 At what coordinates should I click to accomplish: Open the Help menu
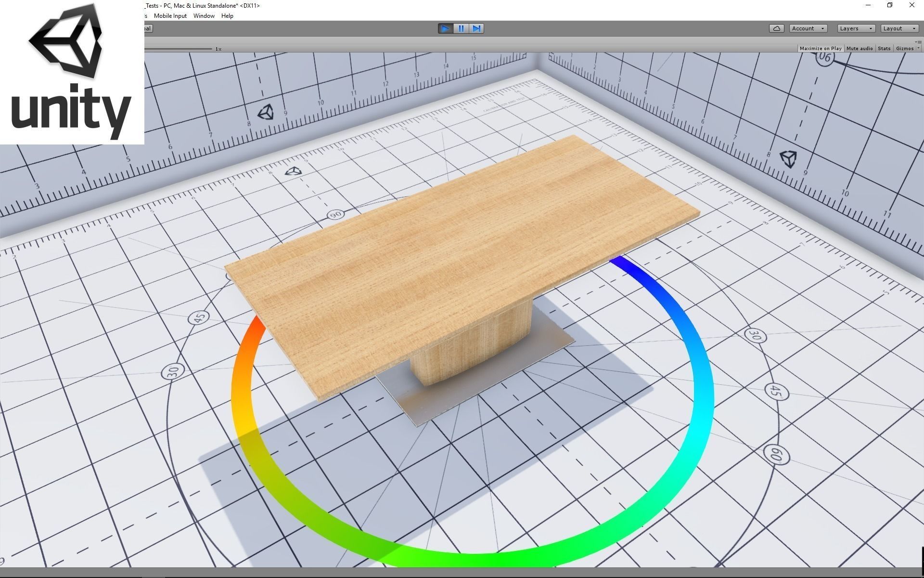pos(227,16)
